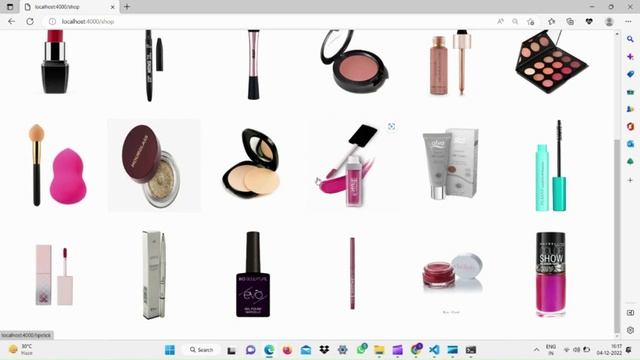Open the mauve lip liner pencil product
640x360 pixels.
tap(352, 273)
